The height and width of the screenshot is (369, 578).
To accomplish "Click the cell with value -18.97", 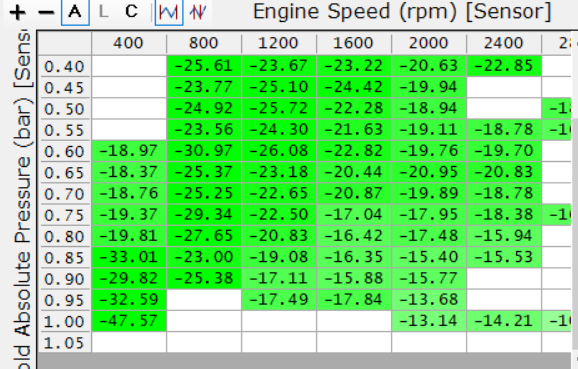I will [129, 151].
